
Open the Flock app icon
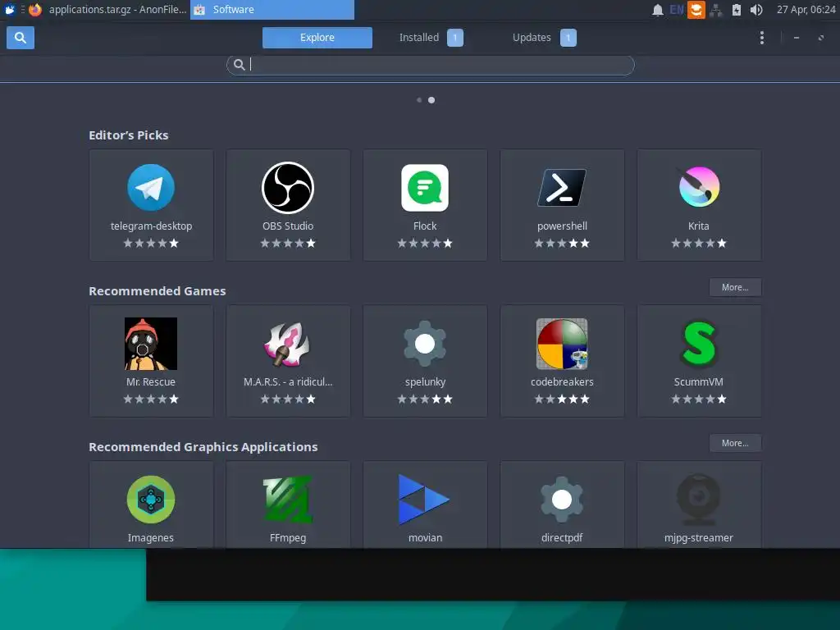point(425,188)
